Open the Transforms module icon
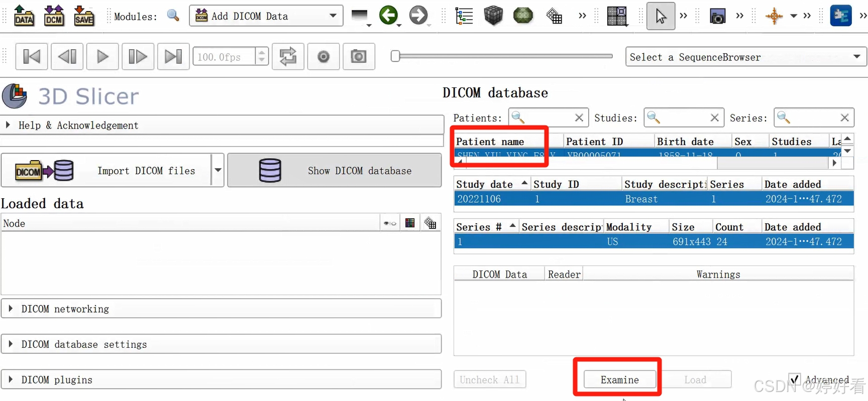The image size is (868, 401). [x=554, y=16]
